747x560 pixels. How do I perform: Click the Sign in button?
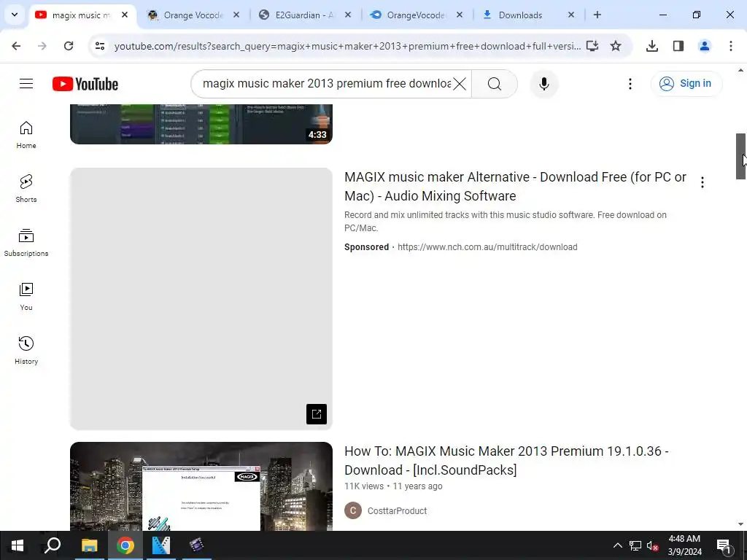point(686,84)
